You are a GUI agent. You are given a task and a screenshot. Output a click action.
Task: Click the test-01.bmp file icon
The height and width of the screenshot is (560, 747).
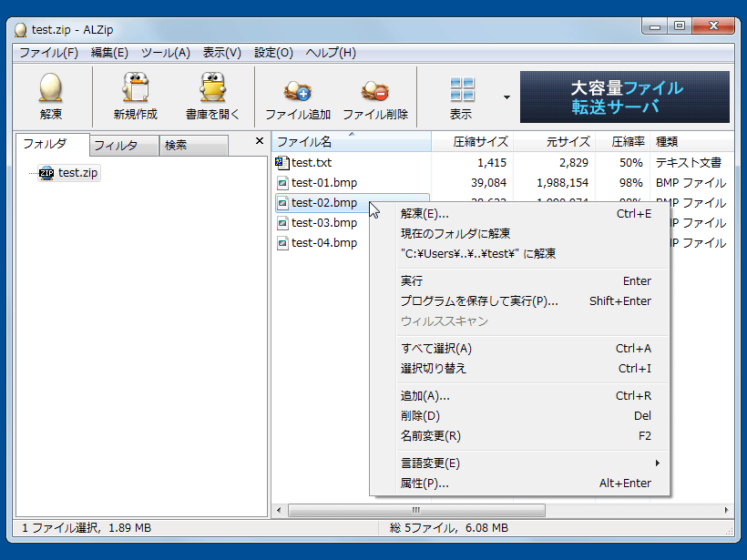pos(282,183)
